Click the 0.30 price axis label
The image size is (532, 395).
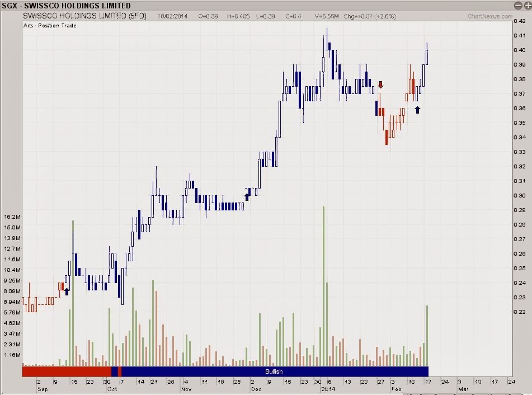tap(520, 195)
